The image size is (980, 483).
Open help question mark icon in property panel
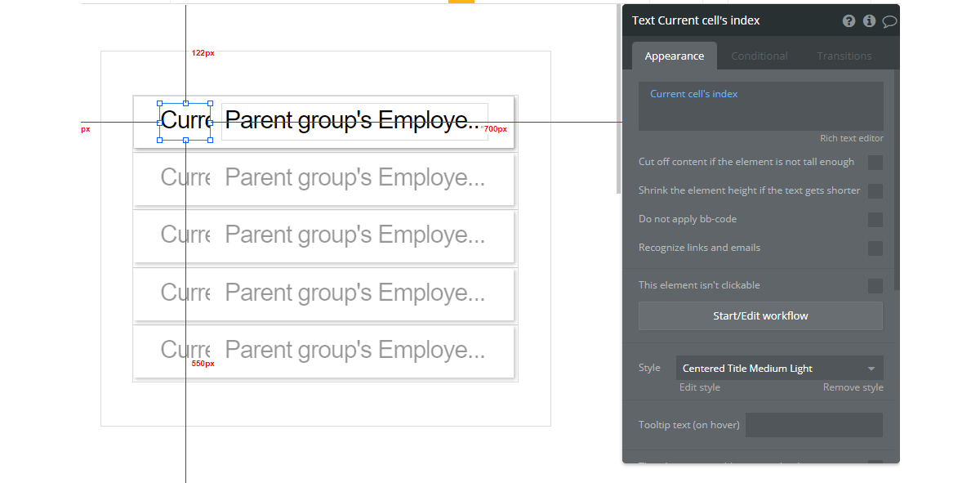pos(849,21)
